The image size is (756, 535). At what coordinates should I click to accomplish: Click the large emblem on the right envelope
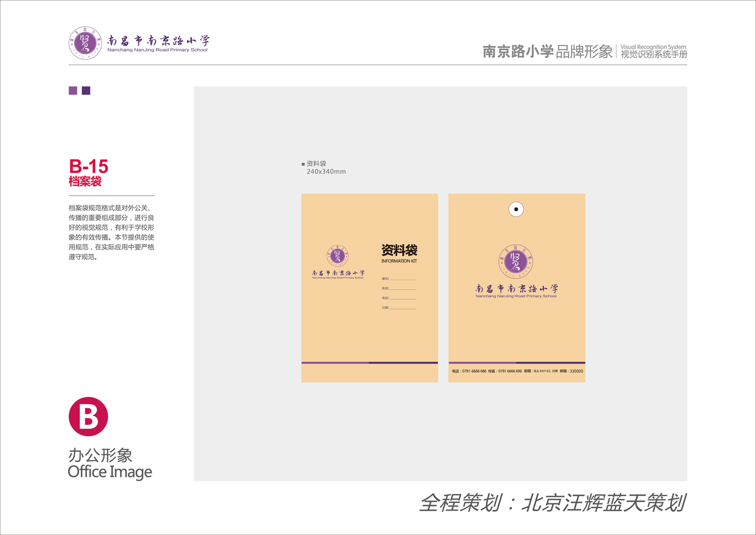click(x=516, y=261)
